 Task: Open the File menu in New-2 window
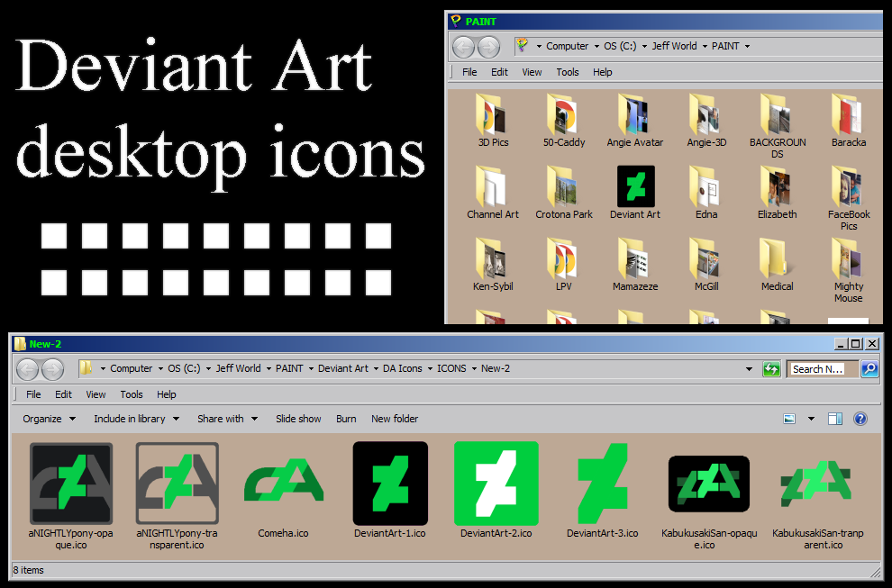click(x=33, y=394)
